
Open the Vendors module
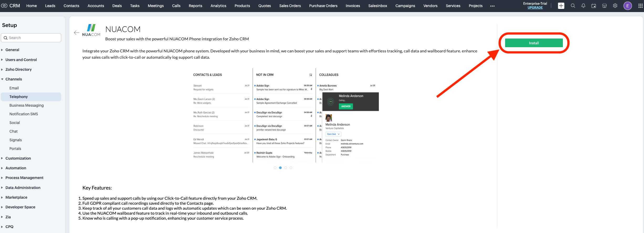[x=430, y=6]
